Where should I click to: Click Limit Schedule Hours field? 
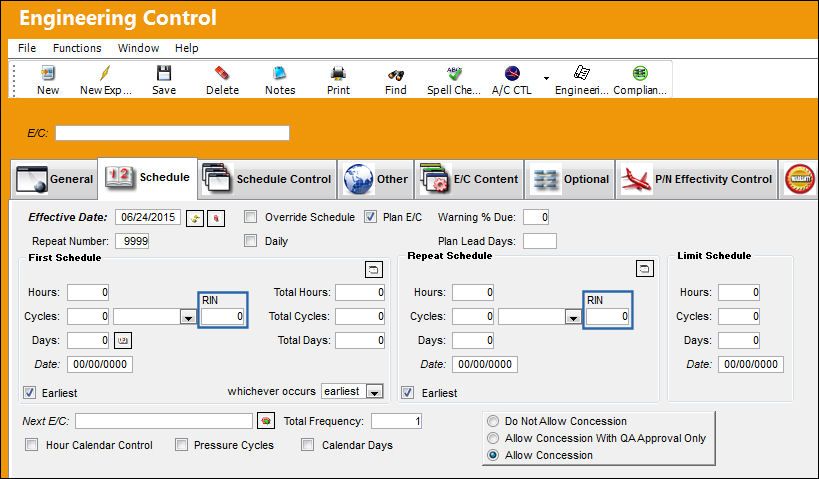[739, 293]
